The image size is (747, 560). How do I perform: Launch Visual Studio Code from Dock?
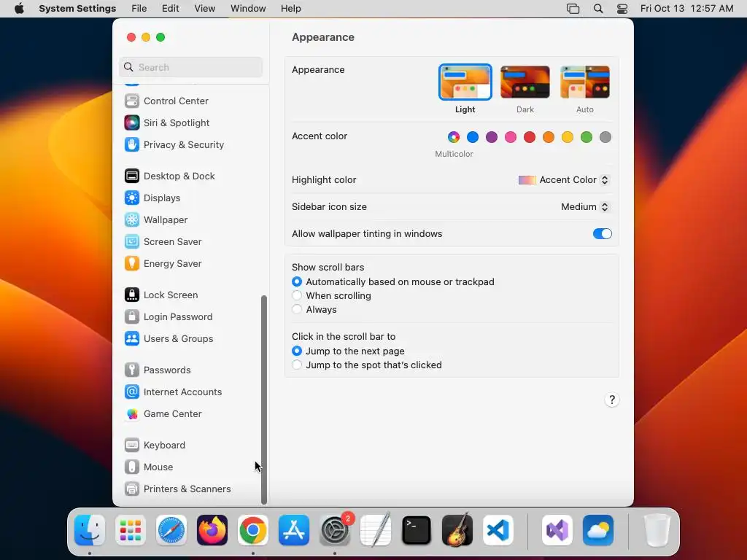[x=498, y=531]
